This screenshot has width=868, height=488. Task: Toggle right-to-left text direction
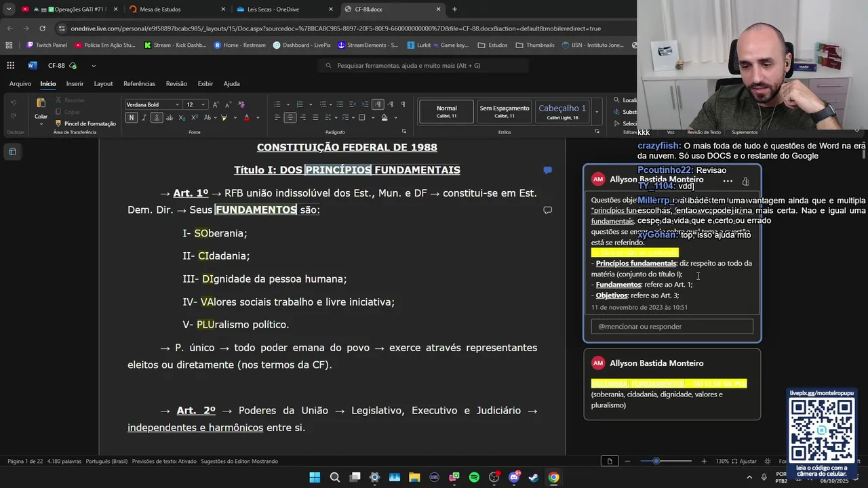click(391, 104)
